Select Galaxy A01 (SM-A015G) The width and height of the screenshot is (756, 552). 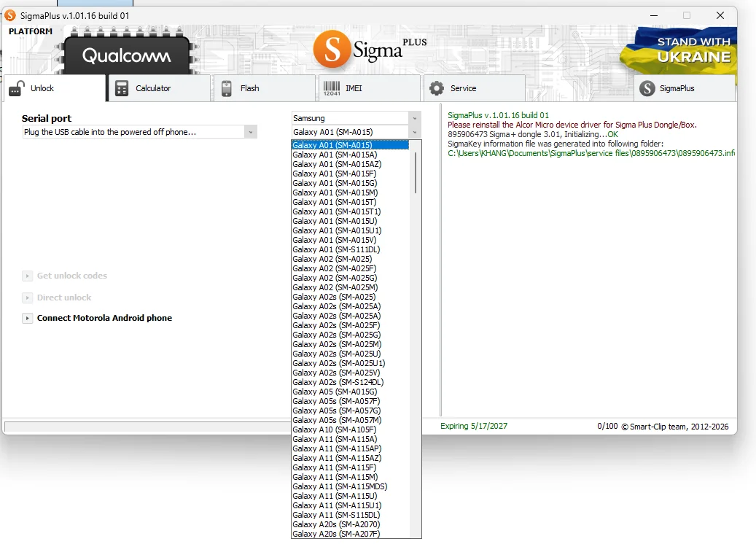point(351,183)
